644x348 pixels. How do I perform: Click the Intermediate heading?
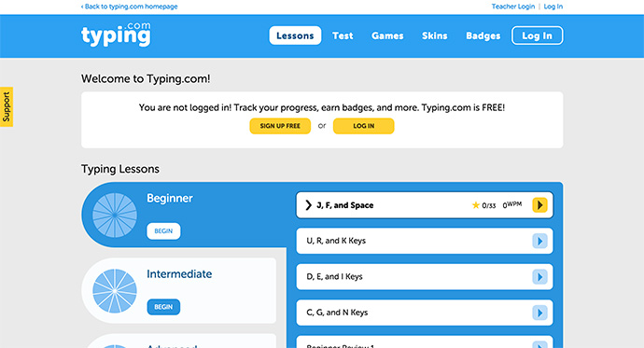point(179,273)
